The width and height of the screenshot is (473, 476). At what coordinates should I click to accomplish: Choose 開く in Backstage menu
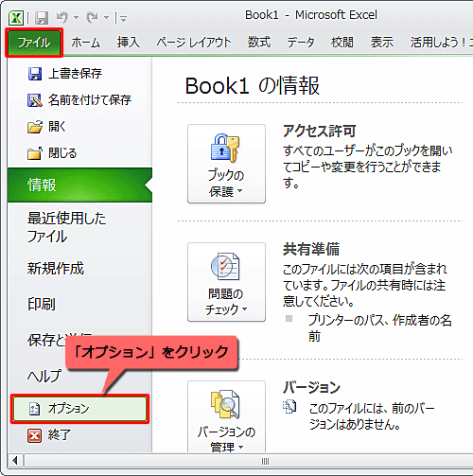[x=57, y=127]
